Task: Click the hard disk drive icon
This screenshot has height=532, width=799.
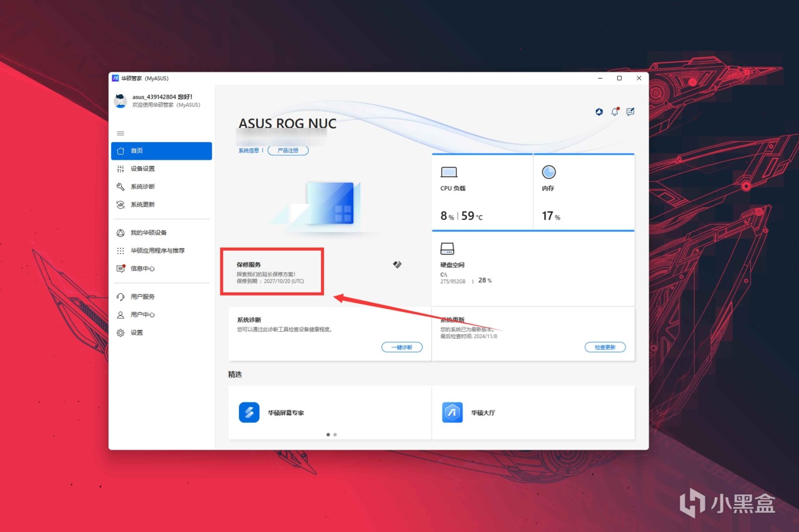Action: (x=447, y=249)
